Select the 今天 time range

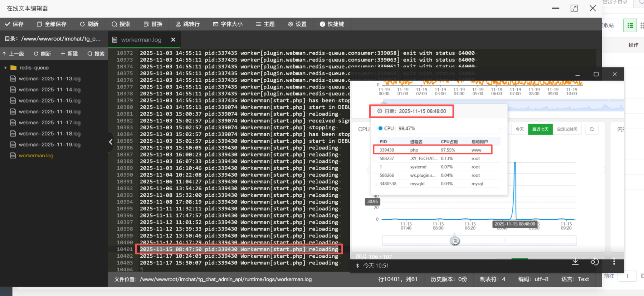click(x=519, y=129)
